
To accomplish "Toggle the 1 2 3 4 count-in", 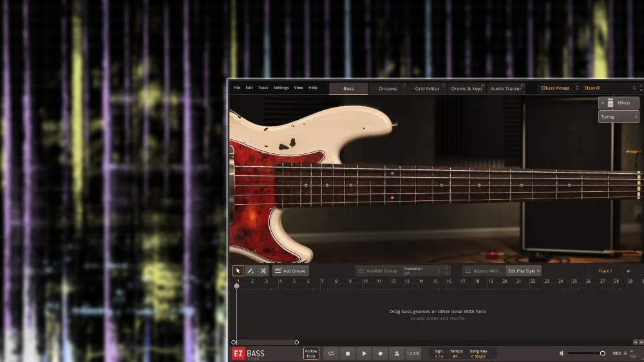I will pos(413,354).
